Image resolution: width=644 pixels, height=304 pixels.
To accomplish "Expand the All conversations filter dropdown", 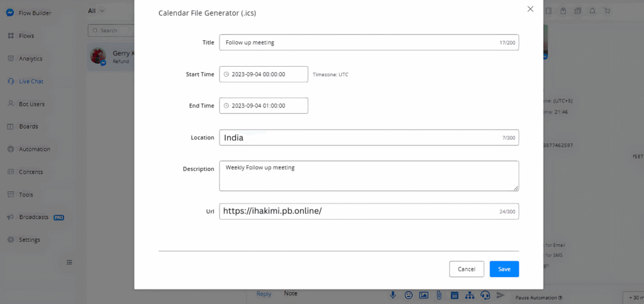I will [x=96, y=11].
